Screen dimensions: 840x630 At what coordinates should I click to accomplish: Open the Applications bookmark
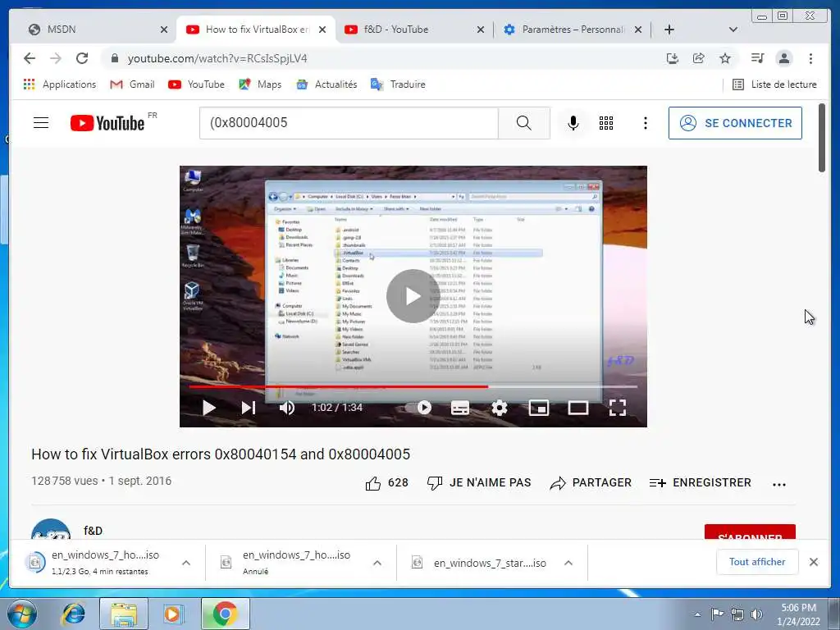click(x=59, y=84)
